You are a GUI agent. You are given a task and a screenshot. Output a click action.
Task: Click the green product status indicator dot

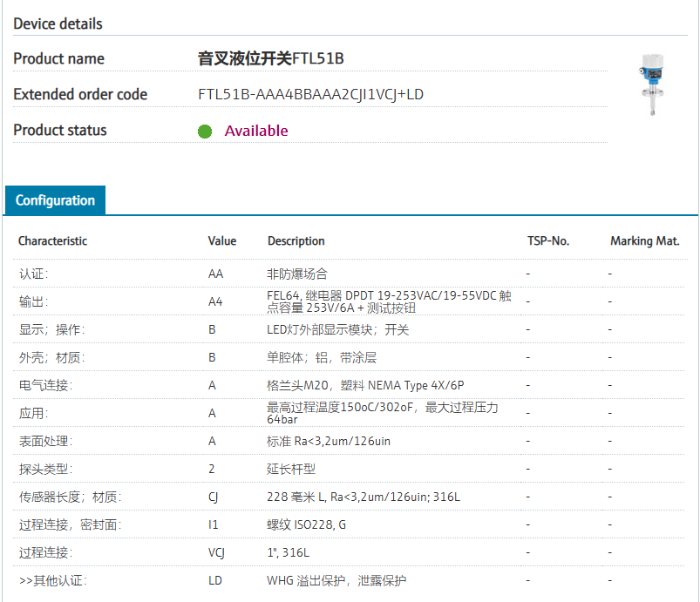click(x=205, y=132)
